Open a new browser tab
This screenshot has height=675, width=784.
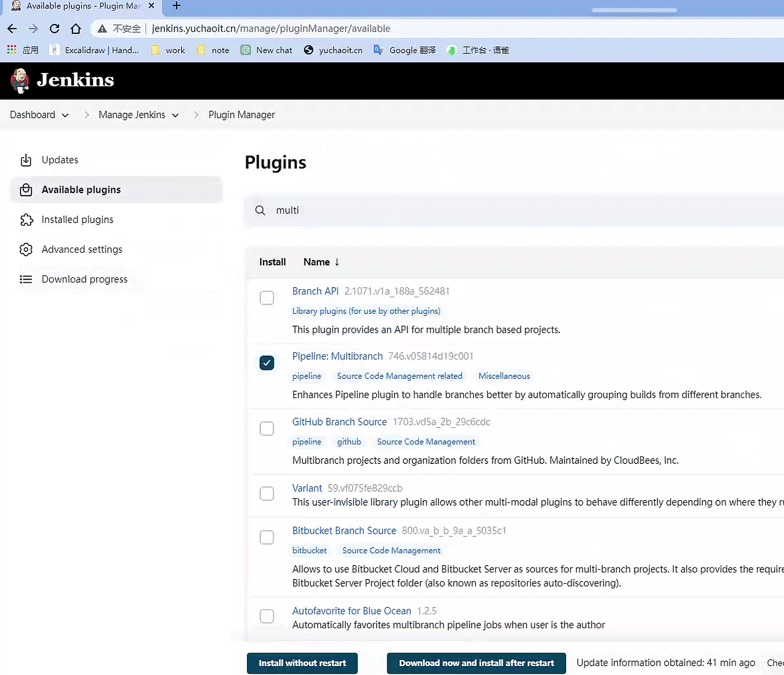pos(177,6)
